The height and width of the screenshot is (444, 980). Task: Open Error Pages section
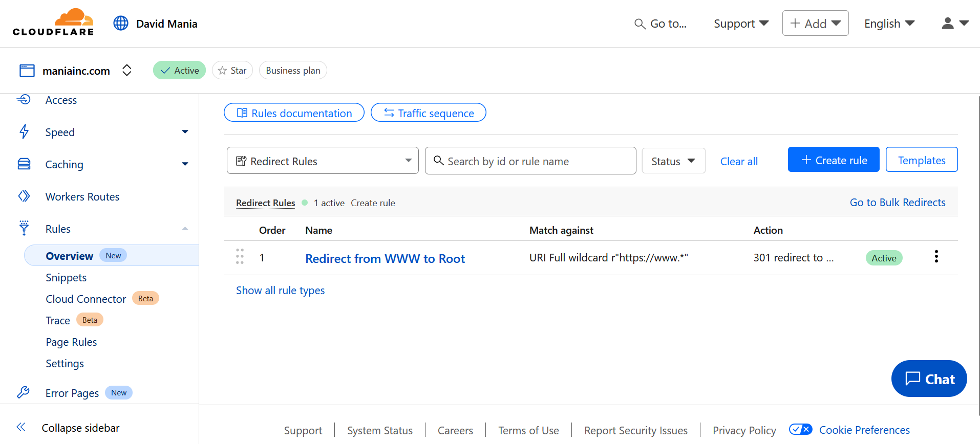pyautogui.click(x=72, y=393)
